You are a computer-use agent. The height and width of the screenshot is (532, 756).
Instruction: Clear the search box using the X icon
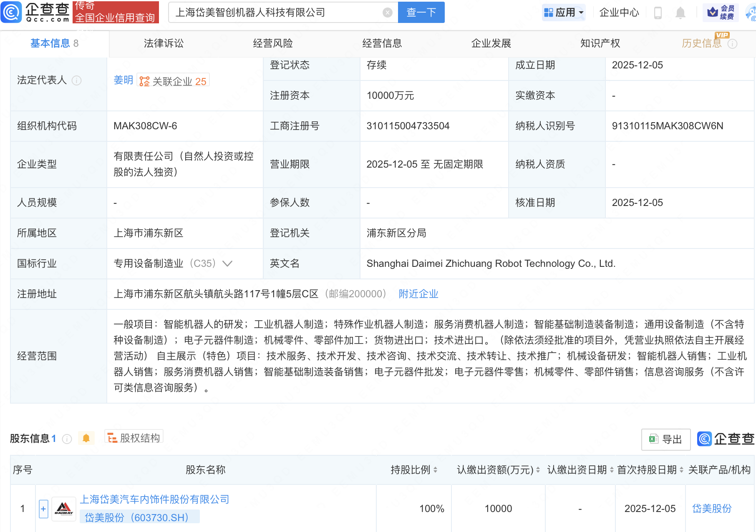point(388,12)
